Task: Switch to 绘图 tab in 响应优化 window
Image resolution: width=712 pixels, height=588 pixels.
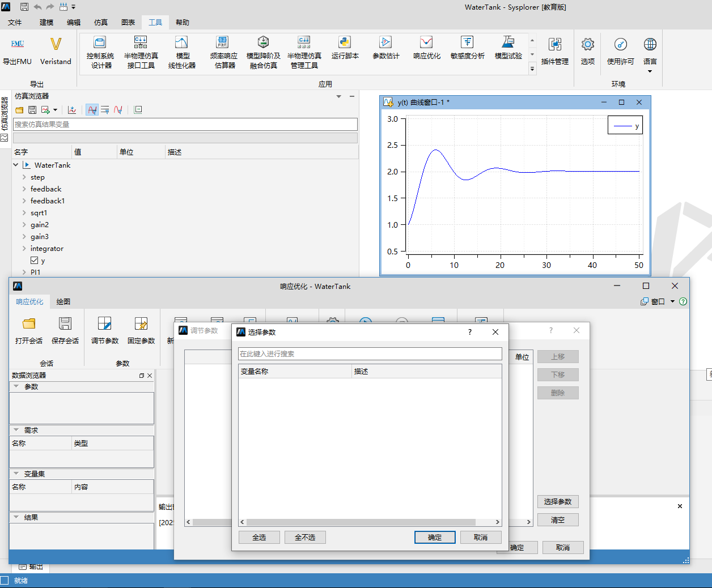Action: tap(63, 302)
